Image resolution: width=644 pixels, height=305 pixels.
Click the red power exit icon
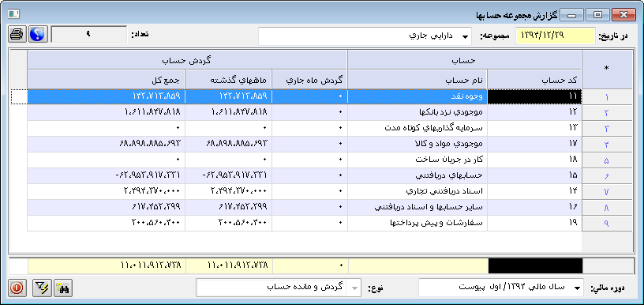click(17, 288)
